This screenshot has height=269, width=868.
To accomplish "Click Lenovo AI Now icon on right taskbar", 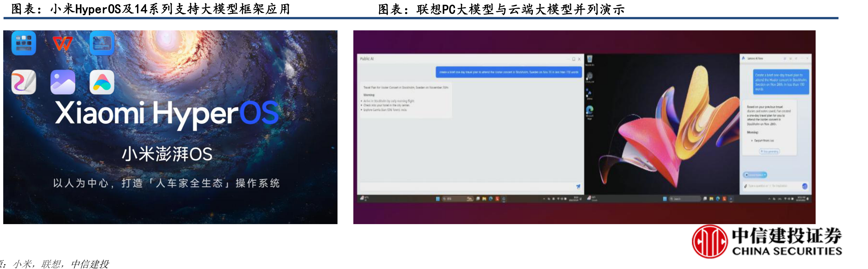I will tap(731, 199).
